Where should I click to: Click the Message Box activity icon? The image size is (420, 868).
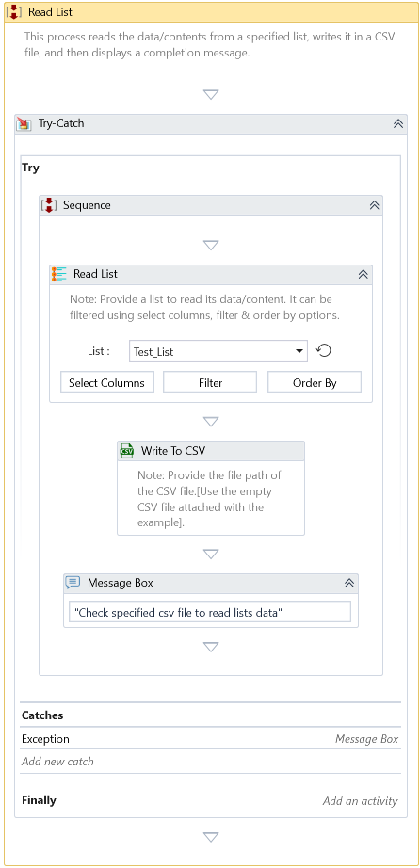click(73, 583)
